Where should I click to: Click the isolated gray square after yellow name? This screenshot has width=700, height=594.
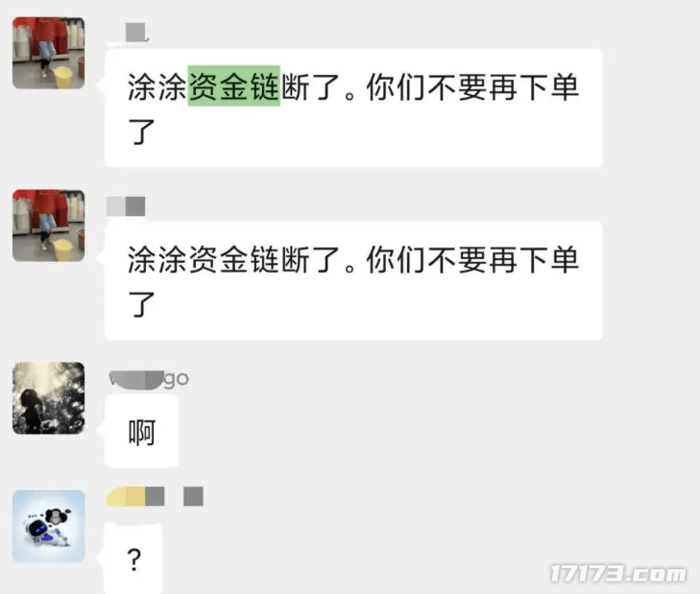click(193, 496)
